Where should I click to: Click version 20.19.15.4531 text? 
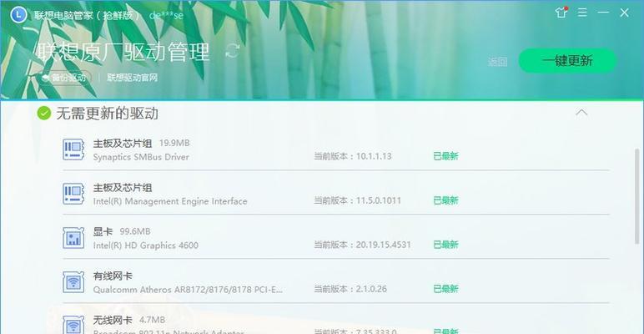[383, 245]
